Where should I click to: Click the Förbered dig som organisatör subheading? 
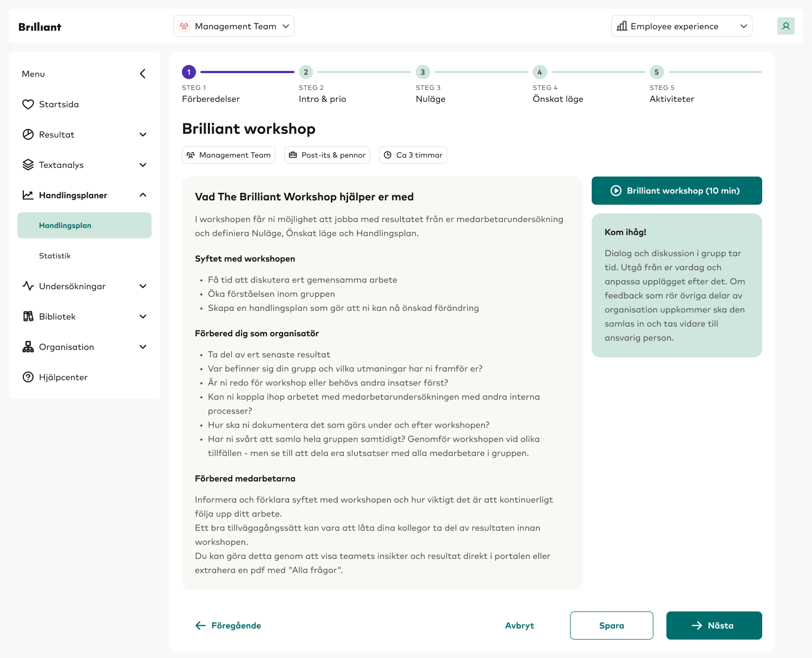(257, 334)
